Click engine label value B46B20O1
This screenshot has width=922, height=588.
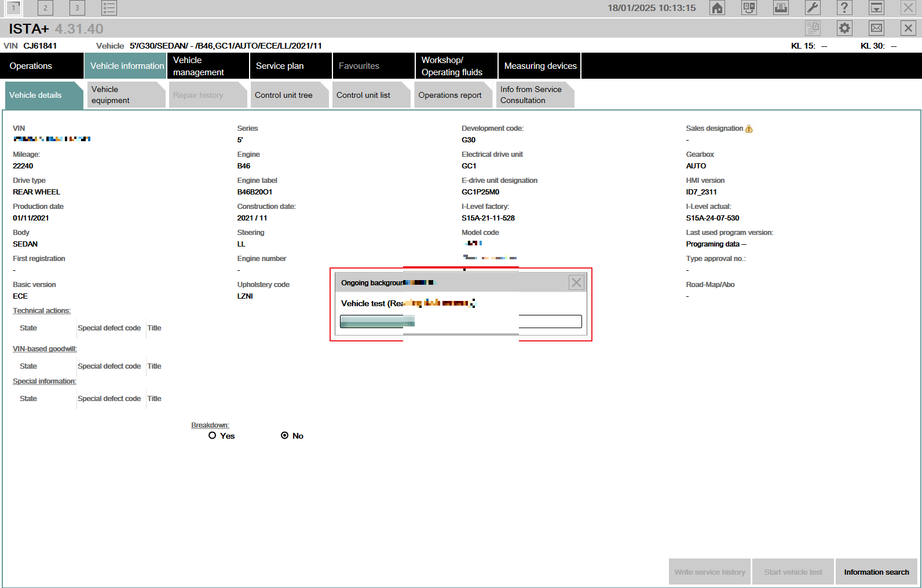pos(255,192)
